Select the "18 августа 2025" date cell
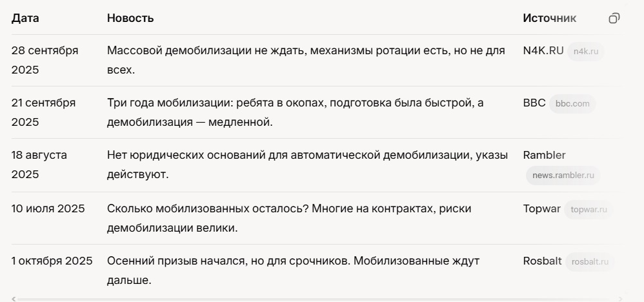The height and width of the screenshot is (302, 644). (x=39, y=165)
